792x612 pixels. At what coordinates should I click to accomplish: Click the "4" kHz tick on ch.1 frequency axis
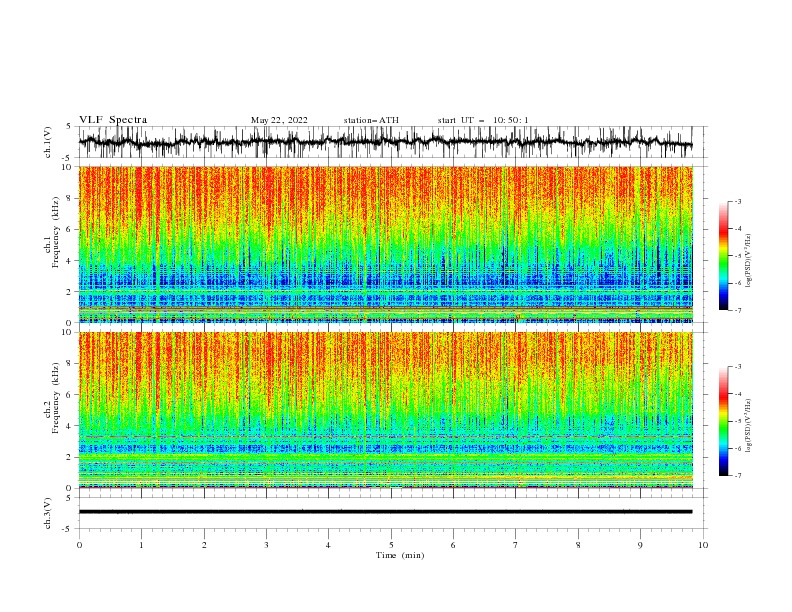point(69,261)
